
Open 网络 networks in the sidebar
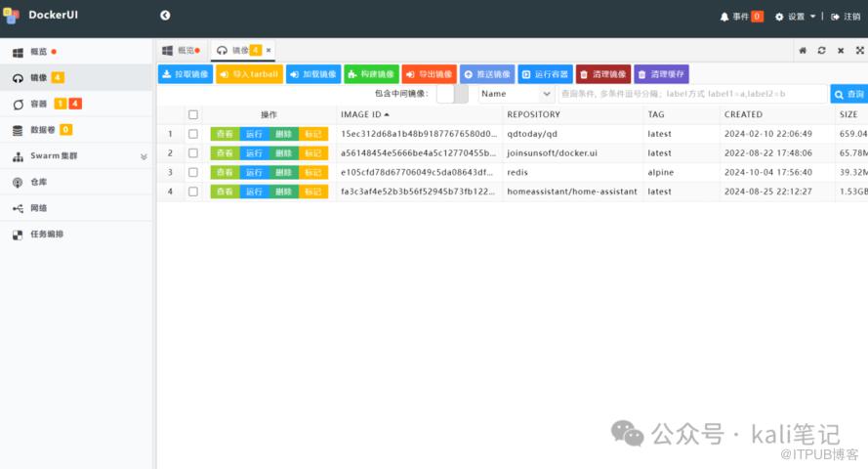click(x=76, y=208)
